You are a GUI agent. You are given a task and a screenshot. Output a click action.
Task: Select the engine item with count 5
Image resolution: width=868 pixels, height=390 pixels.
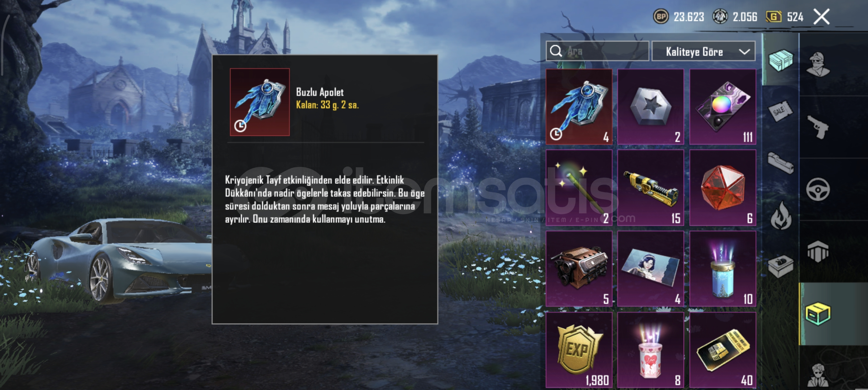tap(579, 269)
